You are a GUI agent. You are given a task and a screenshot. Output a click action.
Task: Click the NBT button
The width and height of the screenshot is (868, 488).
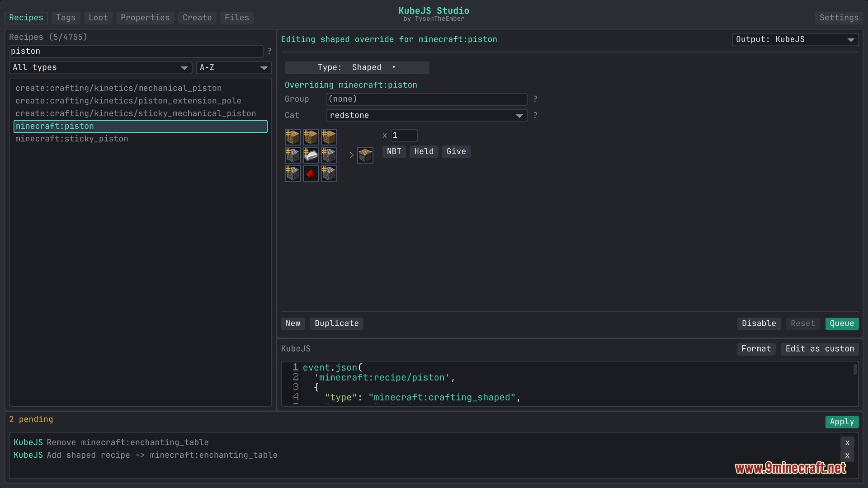(394, 152)
